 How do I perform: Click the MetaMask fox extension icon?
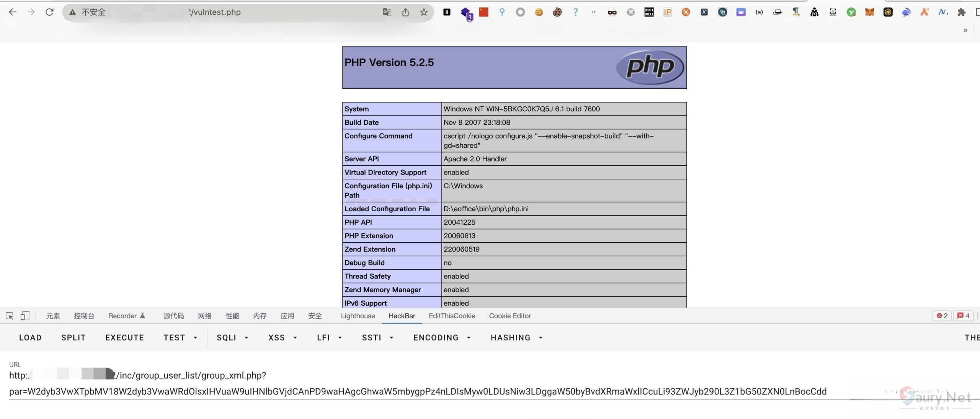click(869, 12)
